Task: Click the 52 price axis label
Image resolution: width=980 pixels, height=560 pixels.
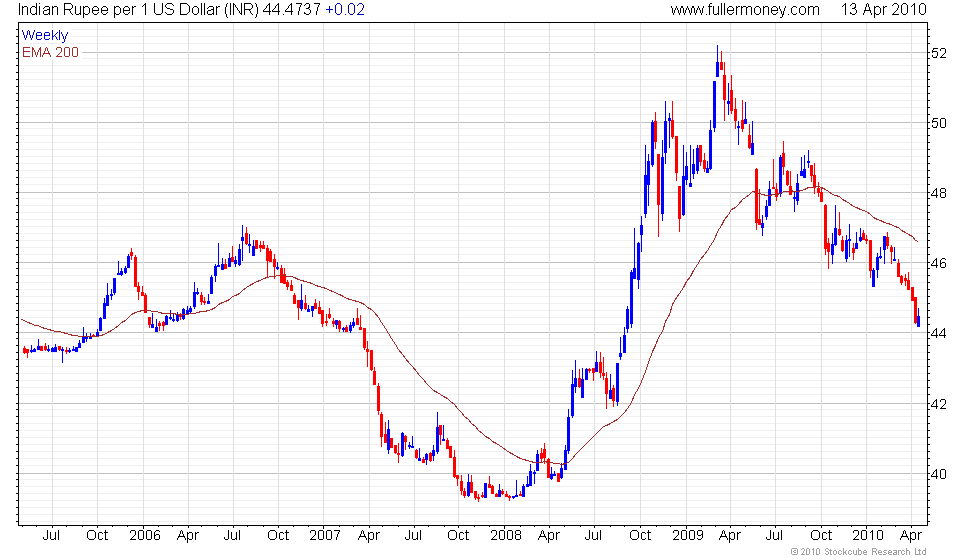Action: (x=939, y=53)
